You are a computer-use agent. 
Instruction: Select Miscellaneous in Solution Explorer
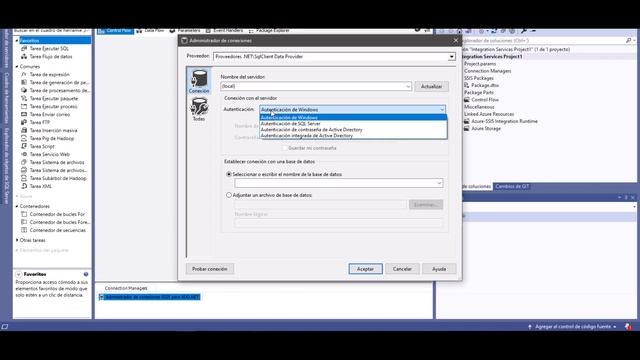click(x=479, y=107)
